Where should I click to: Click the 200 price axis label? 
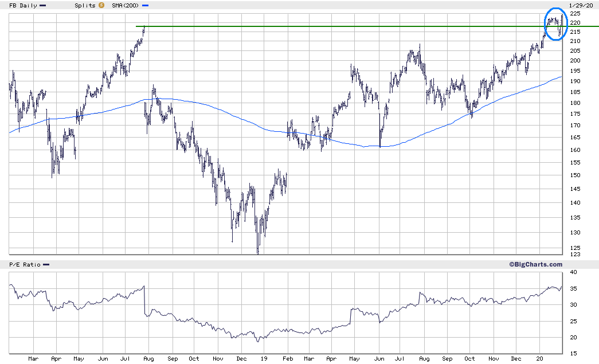[575, 60]
